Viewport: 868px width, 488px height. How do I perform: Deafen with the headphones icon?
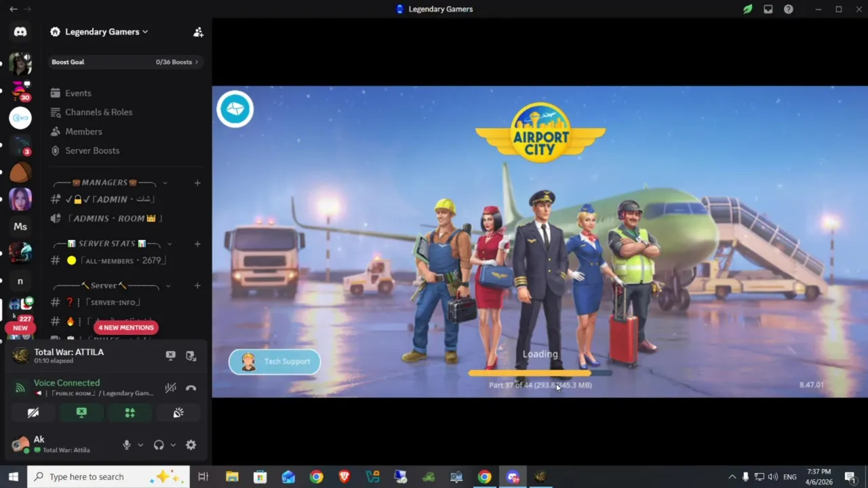tap(159, 445)
